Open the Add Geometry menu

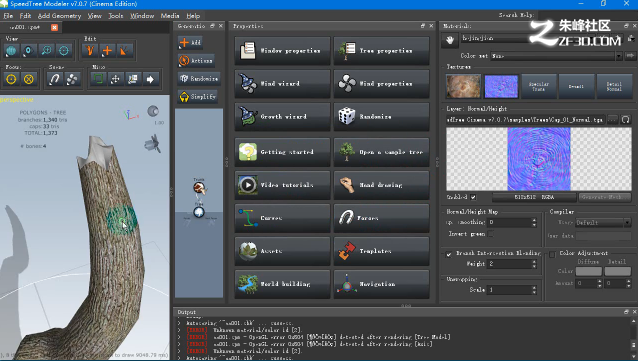(x=59, y=16)
